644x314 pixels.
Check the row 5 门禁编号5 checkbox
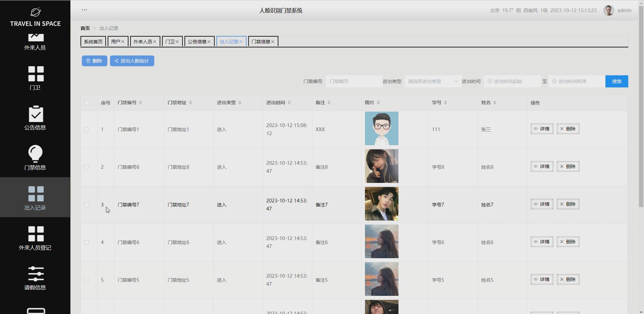click(x=87, y=280)
